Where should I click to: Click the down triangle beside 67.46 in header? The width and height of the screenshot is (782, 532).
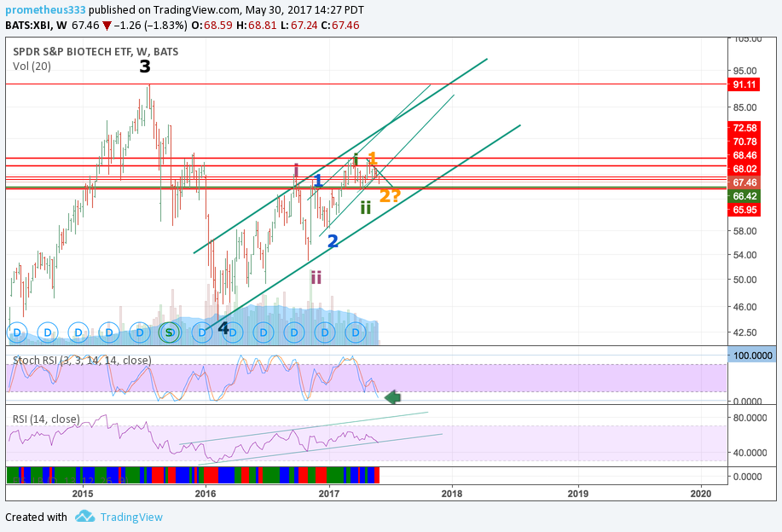coord(107,26)
